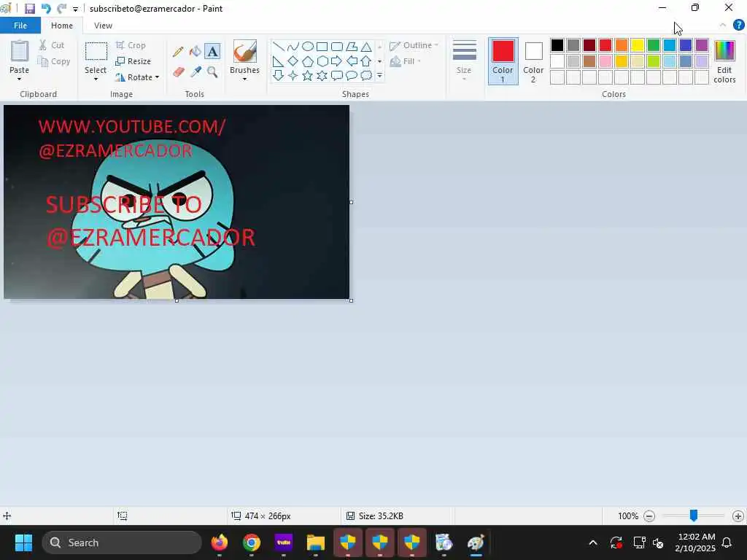Choose the Oval shape
The image size is (747, 560).
click(308, 47)
